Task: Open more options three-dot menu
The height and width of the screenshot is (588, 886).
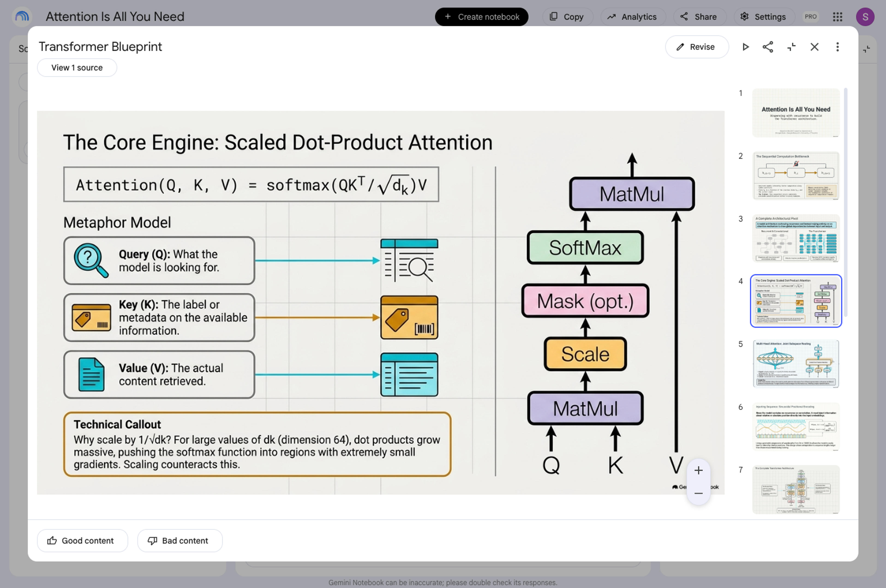Action: coord(837,47)
